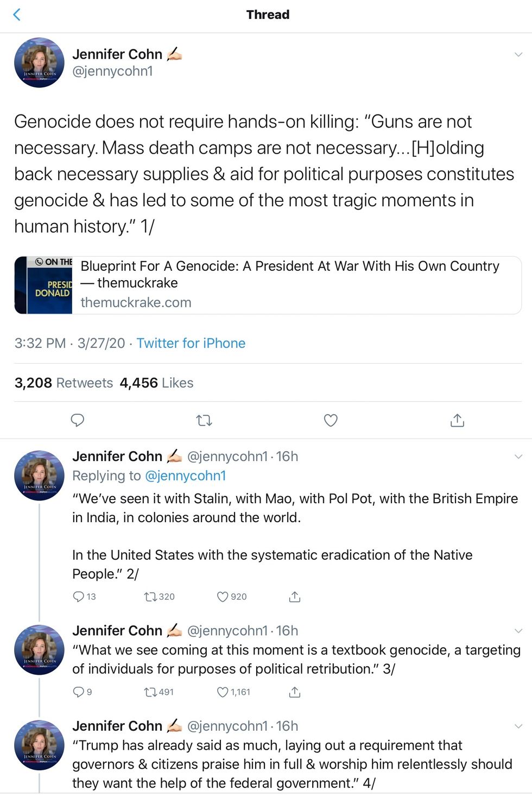Expand options chevron on tweet 2/
The image size is (532, 798).
[518, 457]
